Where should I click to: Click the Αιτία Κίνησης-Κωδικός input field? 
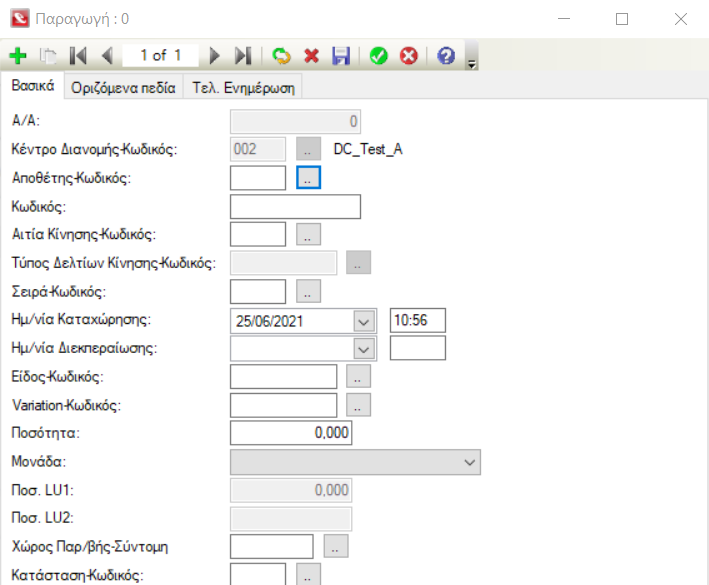click(x=258, y=234)
